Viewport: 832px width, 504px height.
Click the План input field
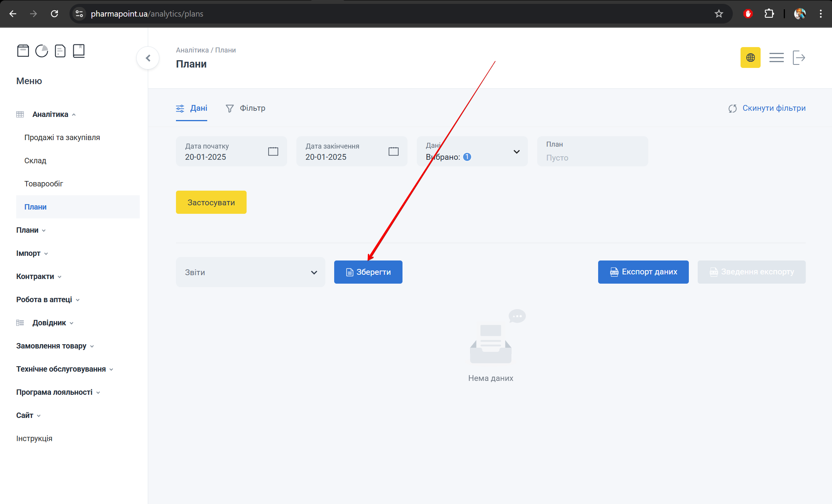[592, 157]
